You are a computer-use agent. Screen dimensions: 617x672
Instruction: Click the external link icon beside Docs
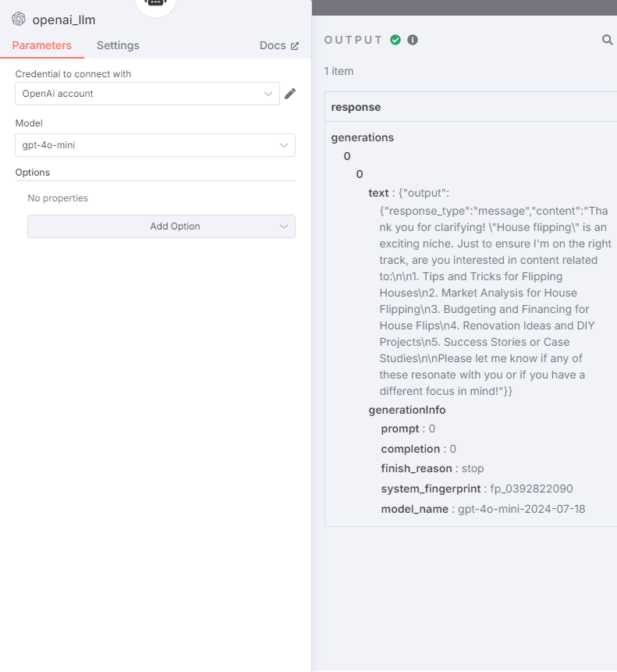tap(295, 46)
